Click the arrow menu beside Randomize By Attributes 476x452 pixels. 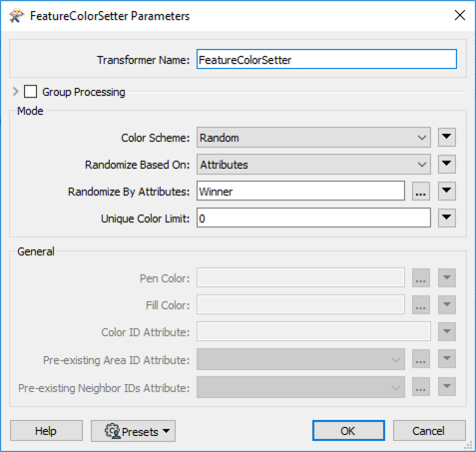[447, 192]
